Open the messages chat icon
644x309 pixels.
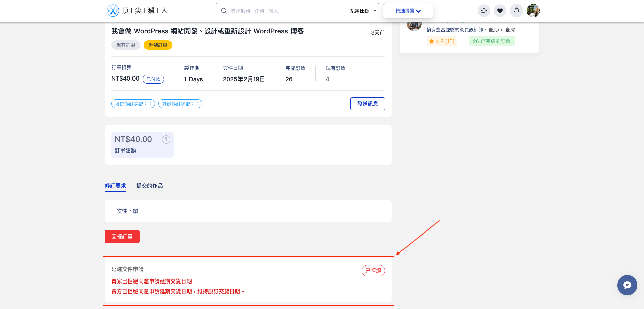click(484, 10)
